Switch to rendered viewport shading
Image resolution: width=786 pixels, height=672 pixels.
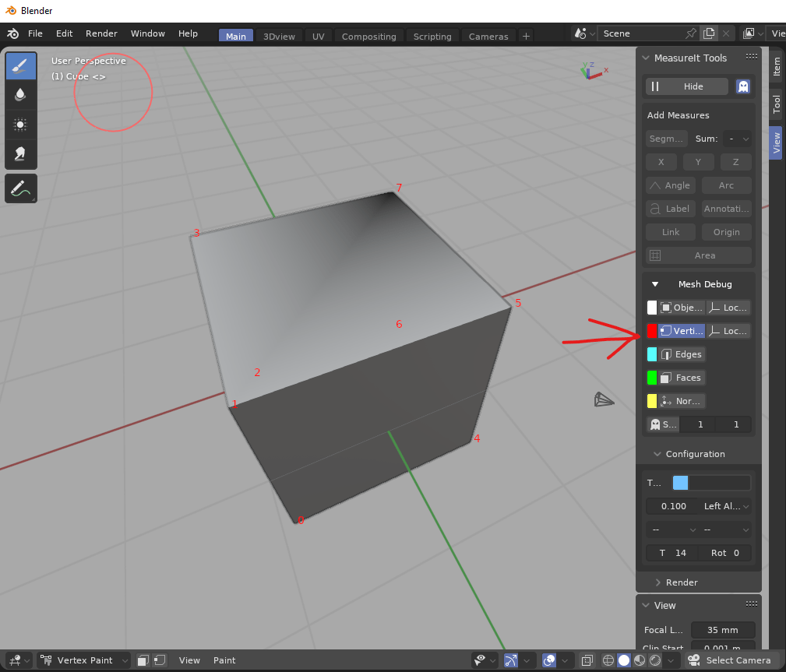coord(654,660)
